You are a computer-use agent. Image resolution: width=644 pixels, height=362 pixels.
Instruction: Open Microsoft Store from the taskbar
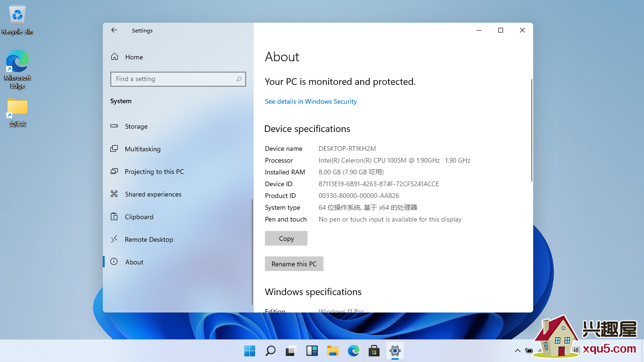[374, 351]
